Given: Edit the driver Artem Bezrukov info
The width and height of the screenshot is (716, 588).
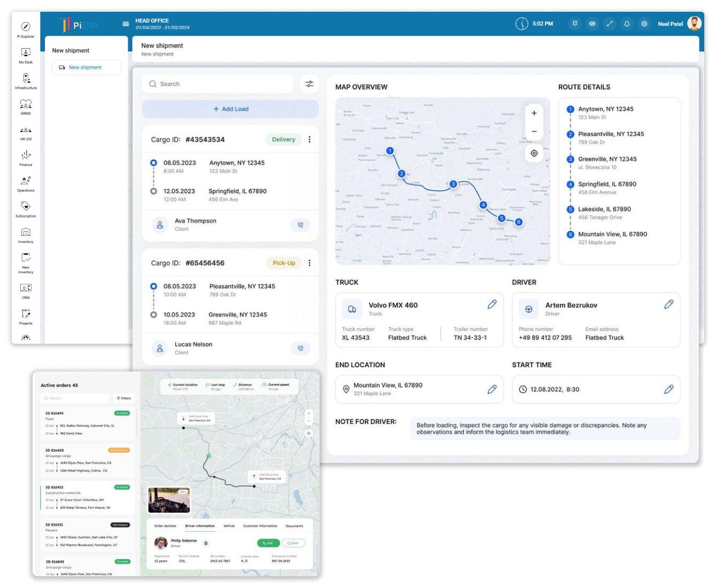Looking at the screenshot, I should pyautogui.click(x=668, y=304).
